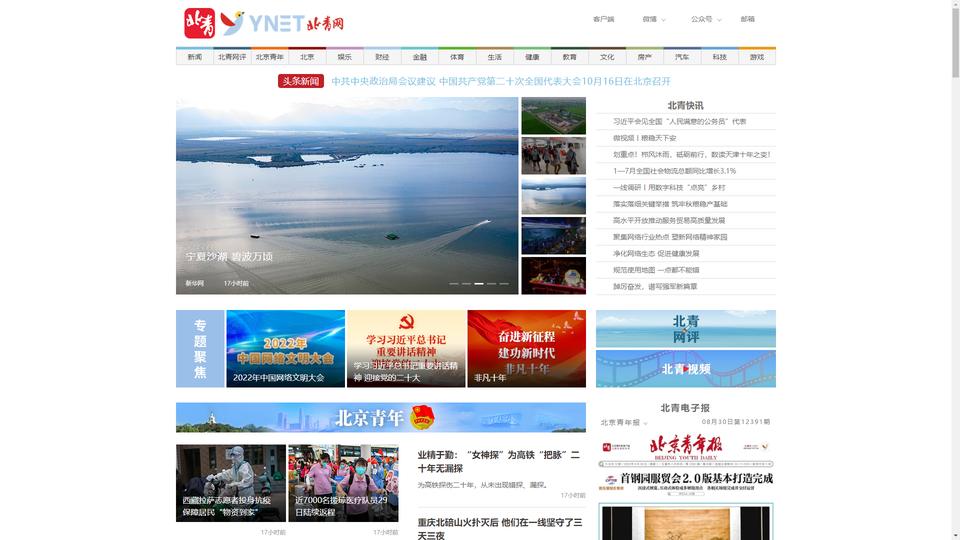
Task: Open the 金融 navigation tab
Action: (419, 57)
